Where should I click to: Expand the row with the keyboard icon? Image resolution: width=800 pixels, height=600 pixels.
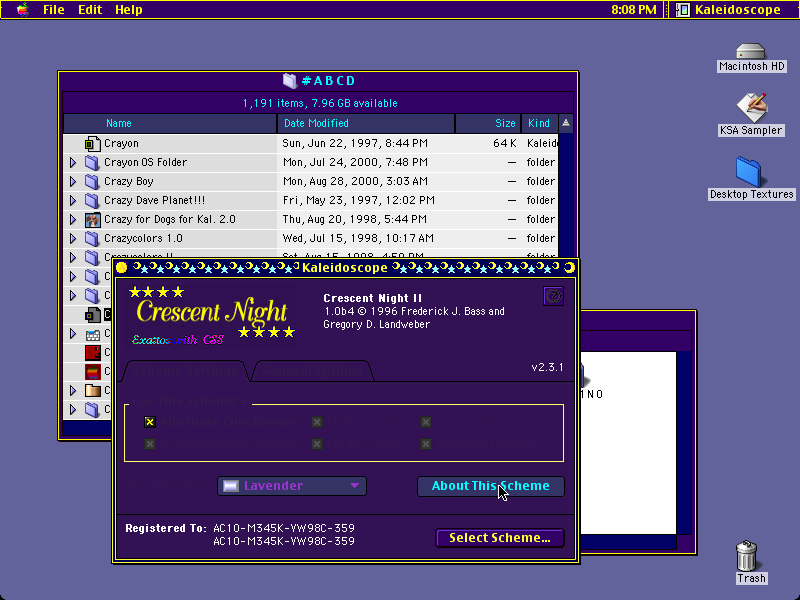73,334
